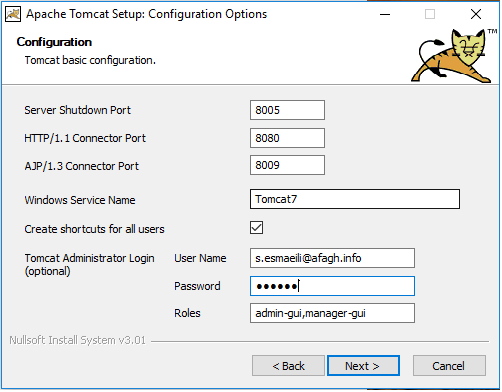Click the Tomcat installer icon in title bar
The image size is (502, 392).
click(x=13, y=14)
